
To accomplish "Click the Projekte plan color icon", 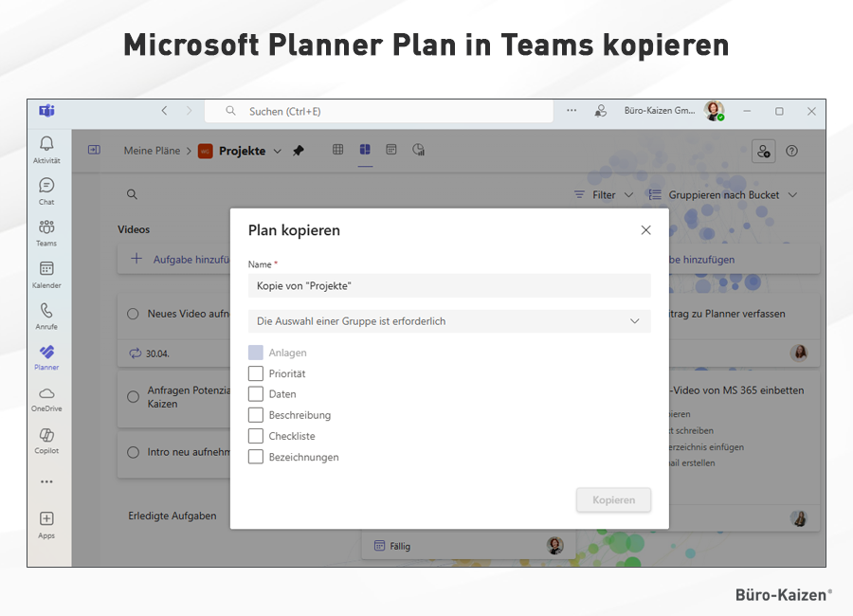I will coord(205,151).
